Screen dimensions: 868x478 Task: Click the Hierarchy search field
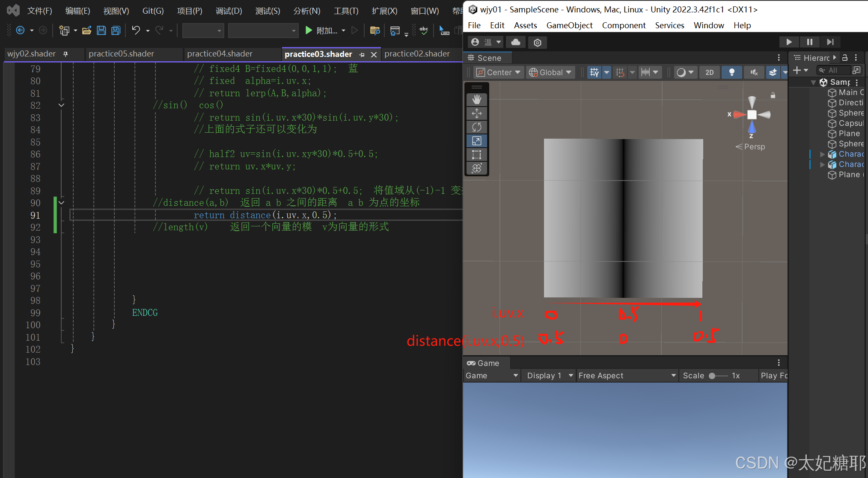coord(837,70)
